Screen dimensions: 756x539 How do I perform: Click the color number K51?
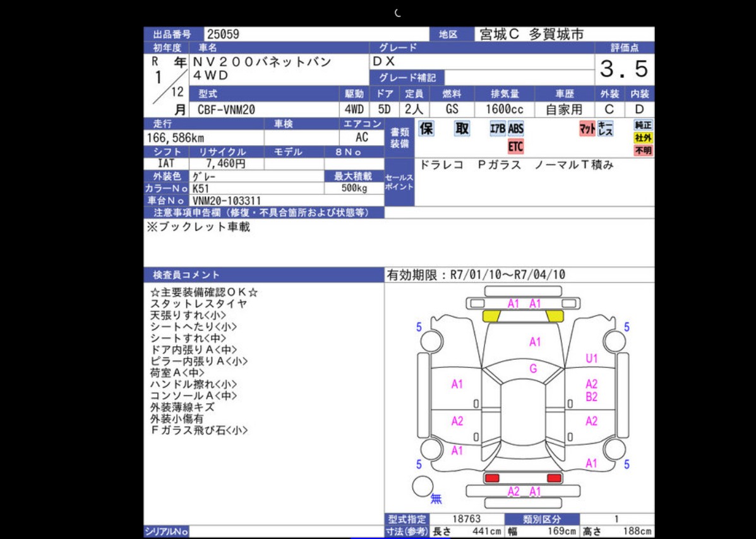tap(201, 189)
